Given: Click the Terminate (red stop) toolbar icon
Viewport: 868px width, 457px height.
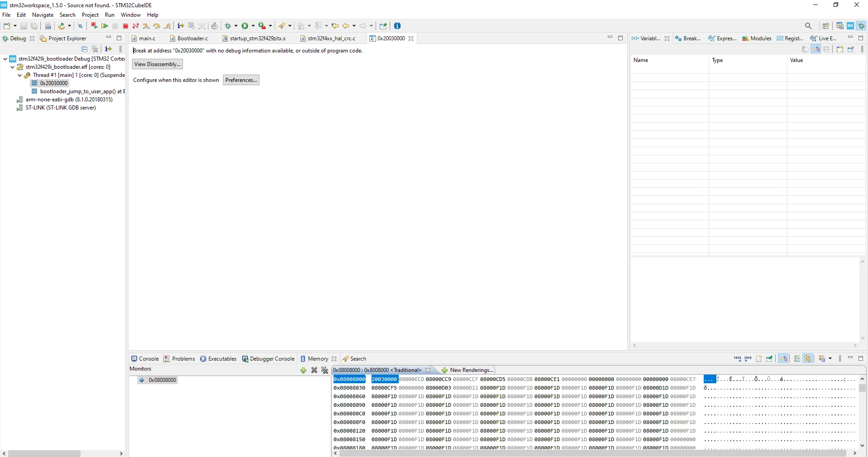Looking at the screenshot, I should click(x=125, y=26).
